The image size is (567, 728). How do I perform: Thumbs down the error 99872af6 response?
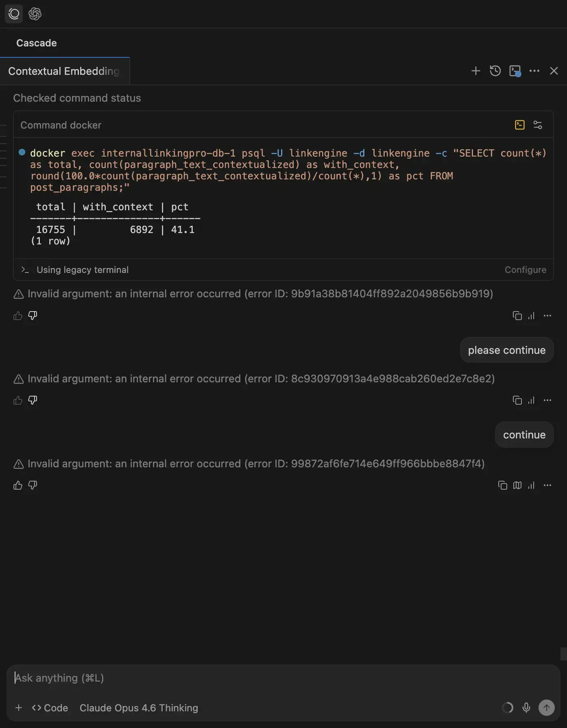(x=33, y=485)
